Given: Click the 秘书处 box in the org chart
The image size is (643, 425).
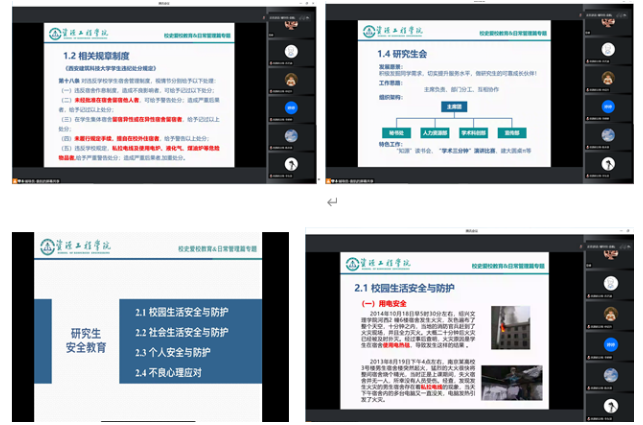Looking at the screenshot, I should [388, 131].
